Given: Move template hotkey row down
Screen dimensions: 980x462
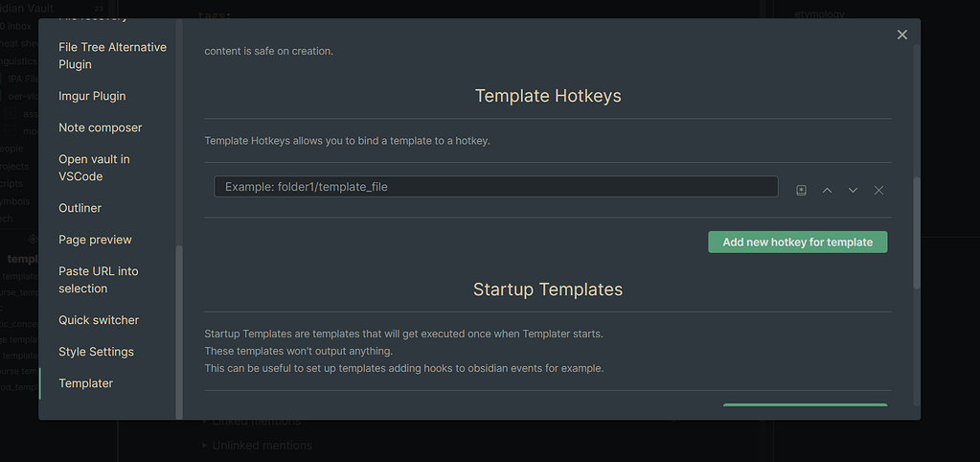Looking at the screenshot, I should coord(853,190).
